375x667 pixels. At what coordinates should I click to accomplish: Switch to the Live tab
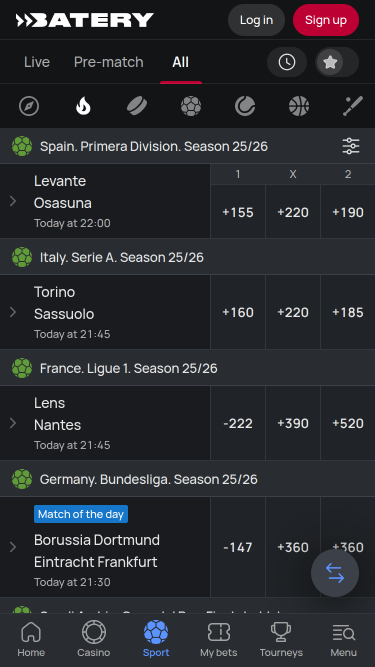point(37,62)
